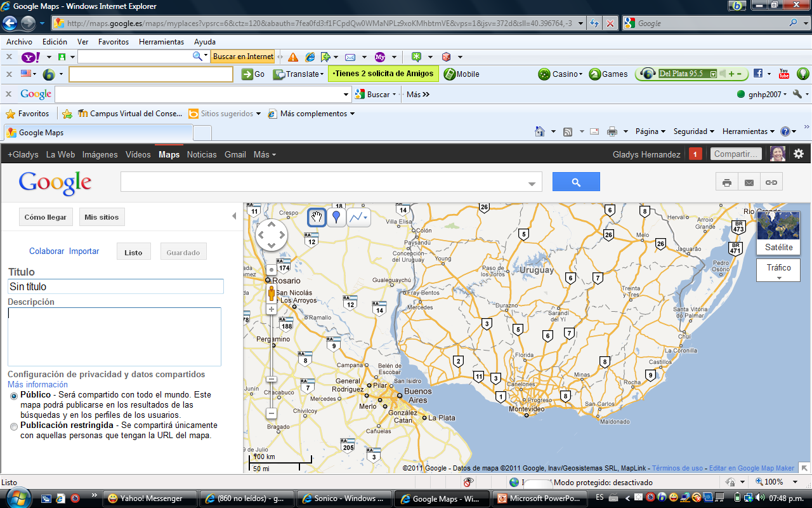Open the print map icon
Image resolution: width=812 pixels, height=508 pixels.
coord(727,181)
